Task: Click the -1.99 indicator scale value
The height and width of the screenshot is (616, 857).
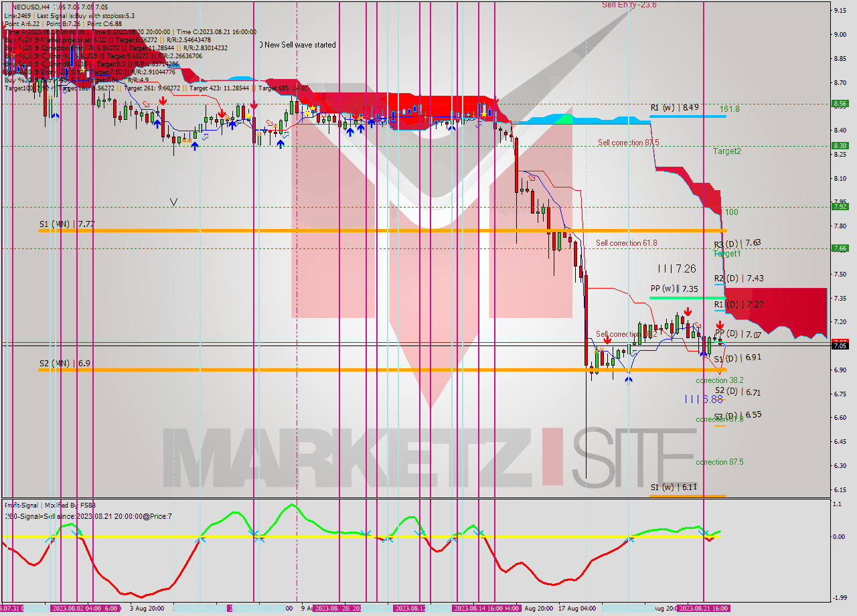Action: coord(840,598)
